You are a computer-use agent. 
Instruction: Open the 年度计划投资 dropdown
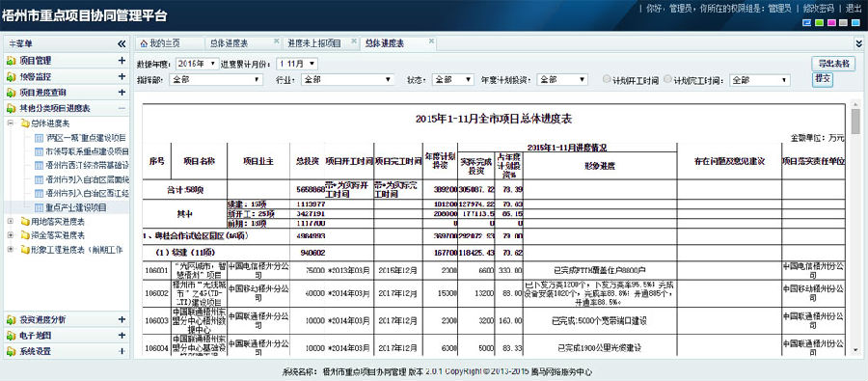point(562,80)
